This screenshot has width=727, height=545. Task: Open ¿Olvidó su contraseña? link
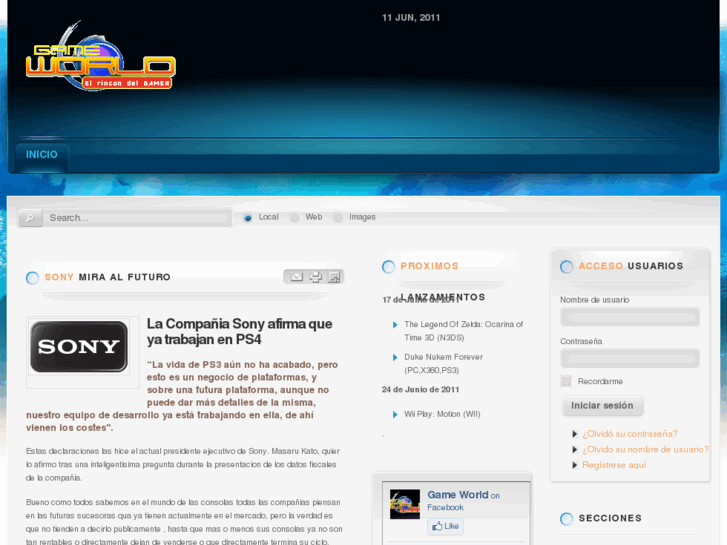point(630,434)
